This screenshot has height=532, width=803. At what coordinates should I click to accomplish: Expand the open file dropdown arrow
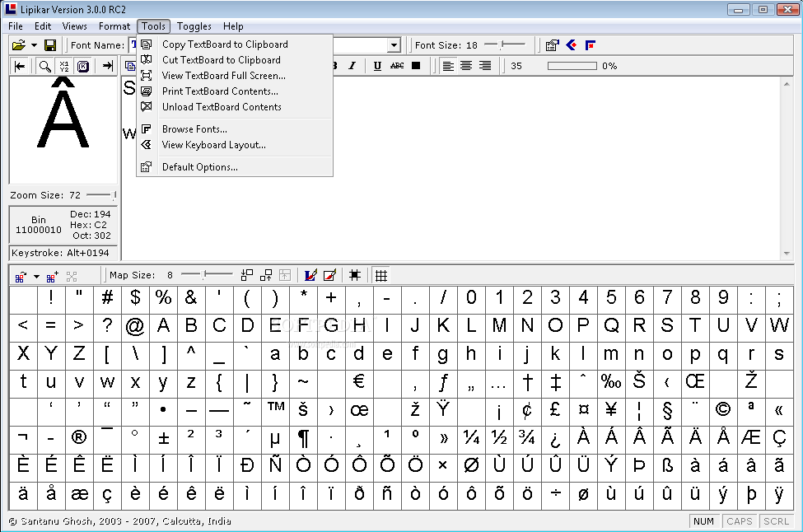[x=35, y=45]
